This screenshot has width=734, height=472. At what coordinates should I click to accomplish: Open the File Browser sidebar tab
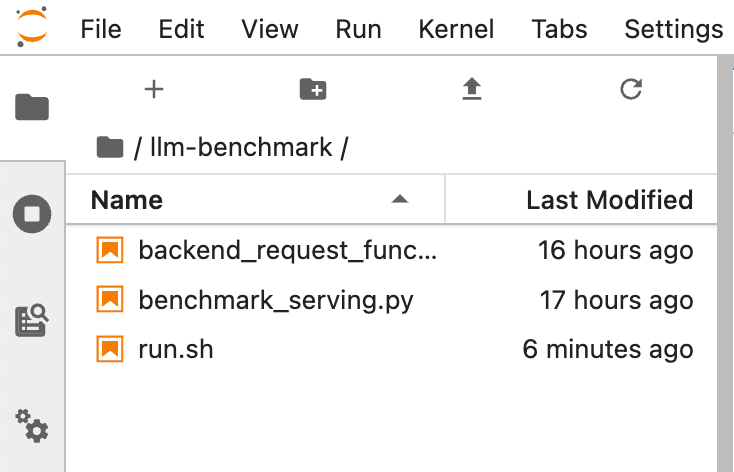click(x=32, y=107)
